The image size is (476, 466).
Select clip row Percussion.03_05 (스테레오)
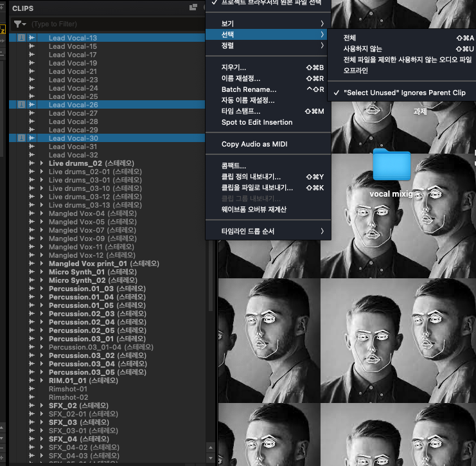(x=107, y=372)
